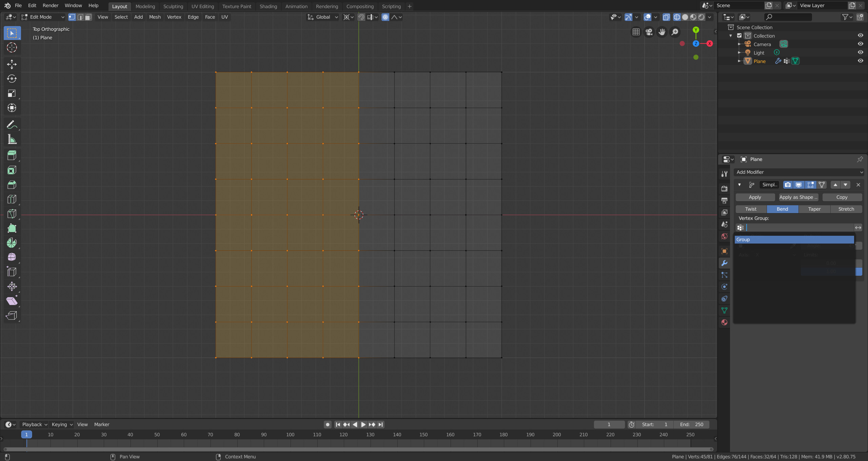This screenshot has width=868, height=461.
Task: Activate the Shrink/Fatten tool
Action: coord(12,287)
